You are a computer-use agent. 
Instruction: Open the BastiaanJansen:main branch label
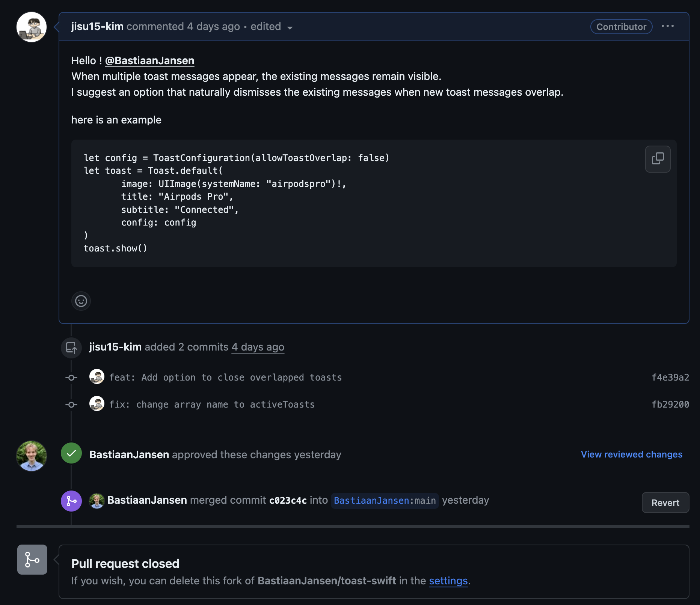[385, 501]
